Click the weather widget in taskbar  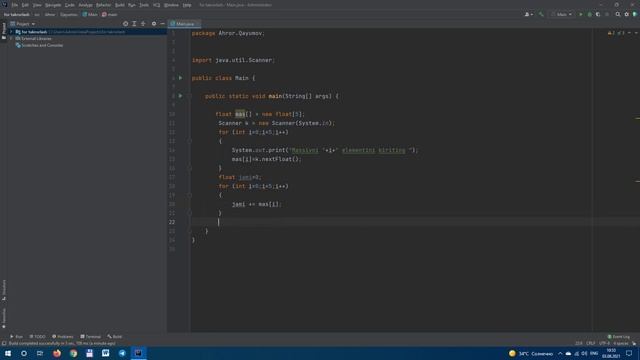tap(531, 353)
